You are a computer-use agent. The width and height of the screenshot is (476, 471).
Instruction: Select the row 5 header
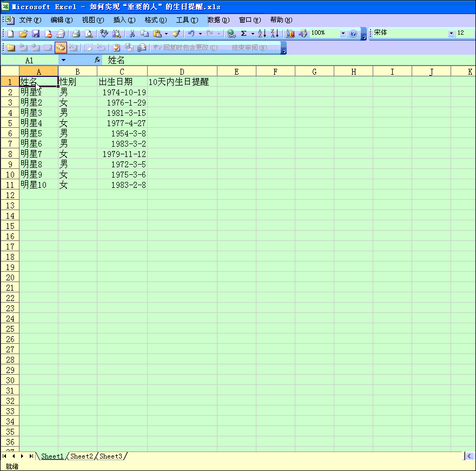10,123
